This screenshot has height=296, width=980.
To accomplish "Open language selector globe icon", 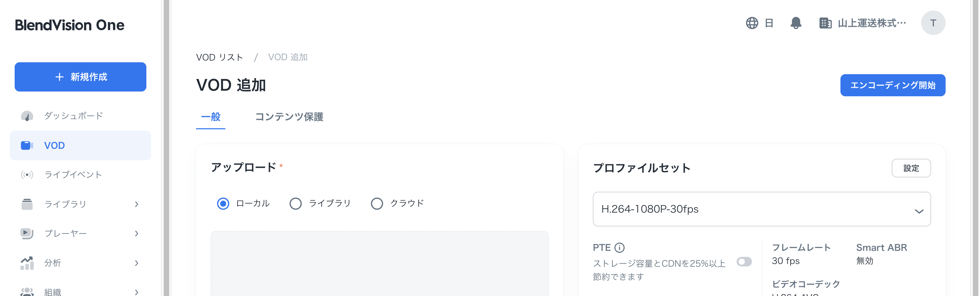I will [x=752, y=23].
